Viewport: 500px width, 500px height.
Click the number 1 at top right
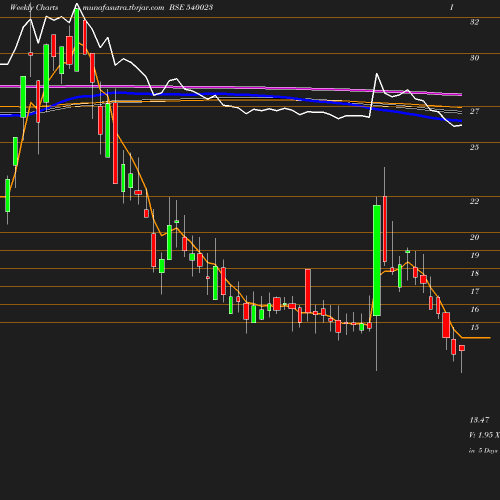pyautogui.click(x=452, y=7)
